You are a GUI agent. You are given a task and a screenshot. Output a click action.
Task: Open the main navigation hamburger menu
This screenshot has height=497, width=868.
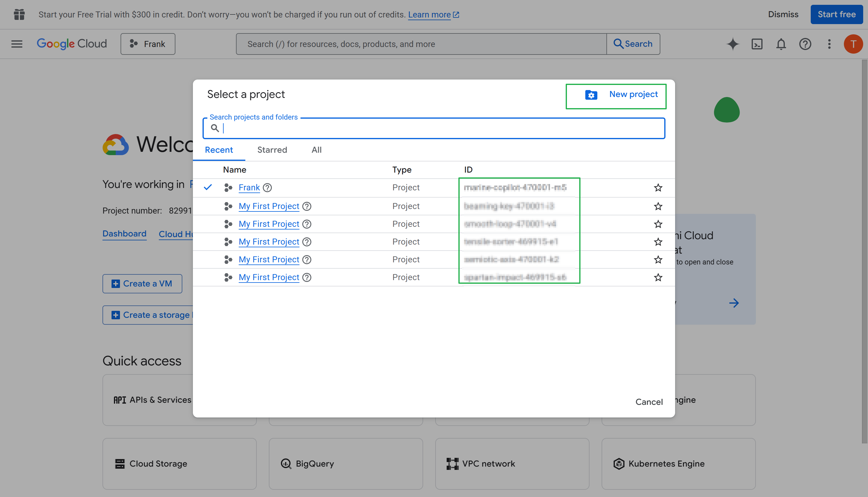point(17,44)
